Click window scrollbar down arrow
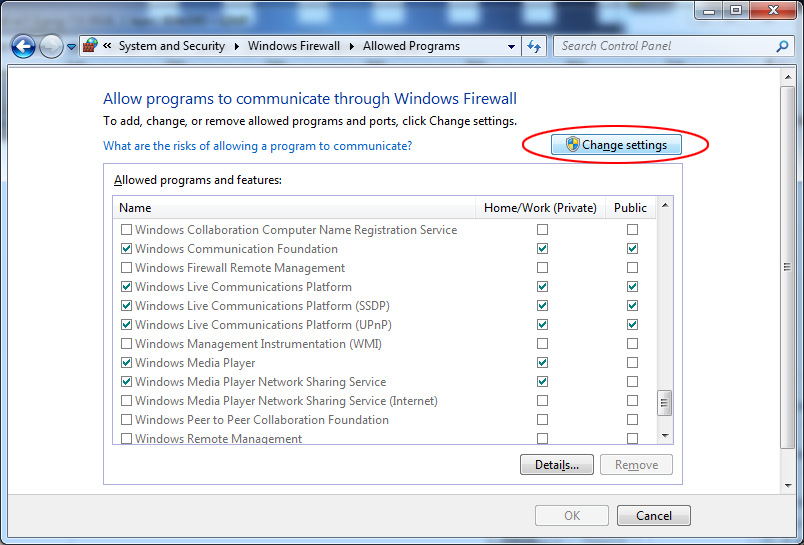The height and width of the screenshot is (545, 804). tap(788, 486)
